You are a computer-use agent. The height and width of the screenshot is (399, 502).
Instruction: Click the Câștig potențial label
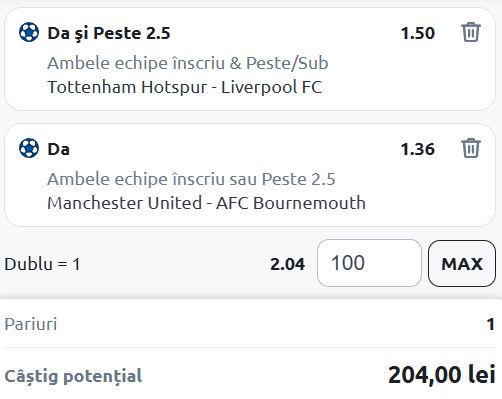[x=73, y=376]
